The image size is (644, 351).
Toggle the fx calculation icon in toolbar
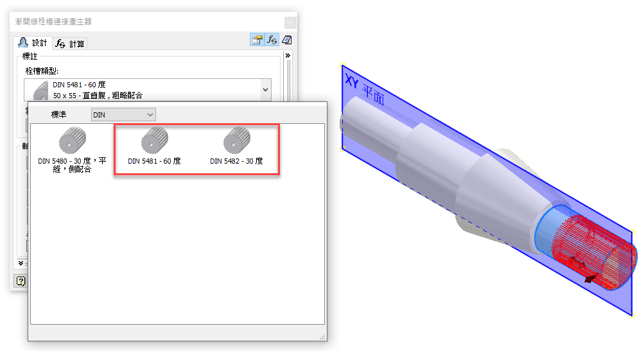272,40
